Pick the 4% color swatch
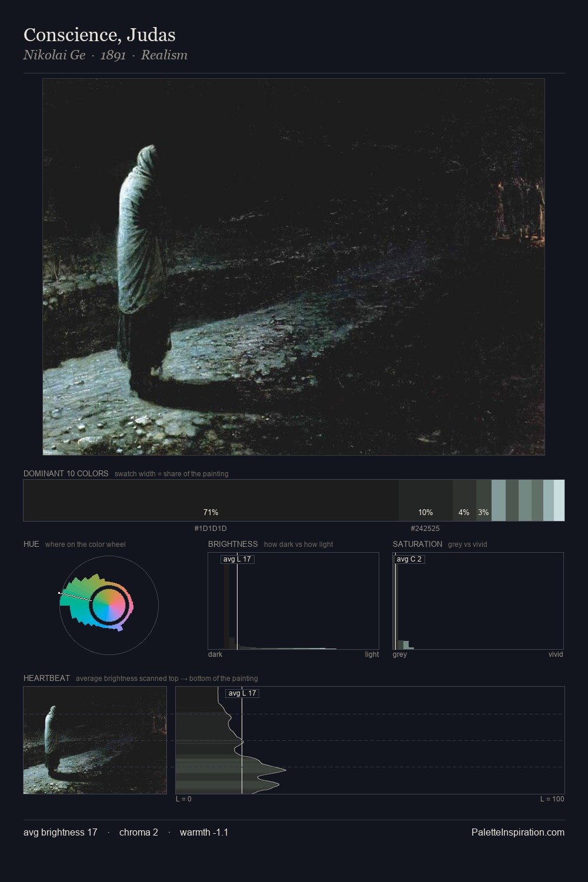 click(465, 500)
